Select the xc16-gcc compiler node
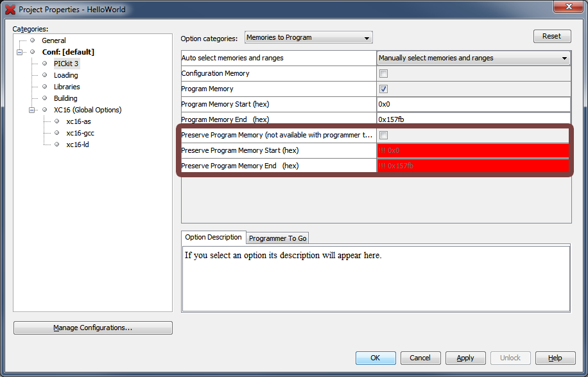588x377 pixels. coord(80,133)
